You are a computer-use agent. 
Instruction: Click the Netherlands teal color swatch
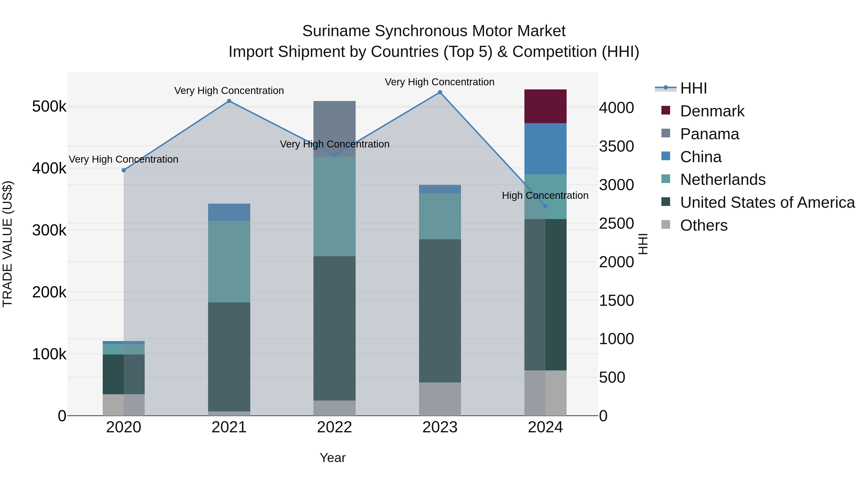coord(666,179)
